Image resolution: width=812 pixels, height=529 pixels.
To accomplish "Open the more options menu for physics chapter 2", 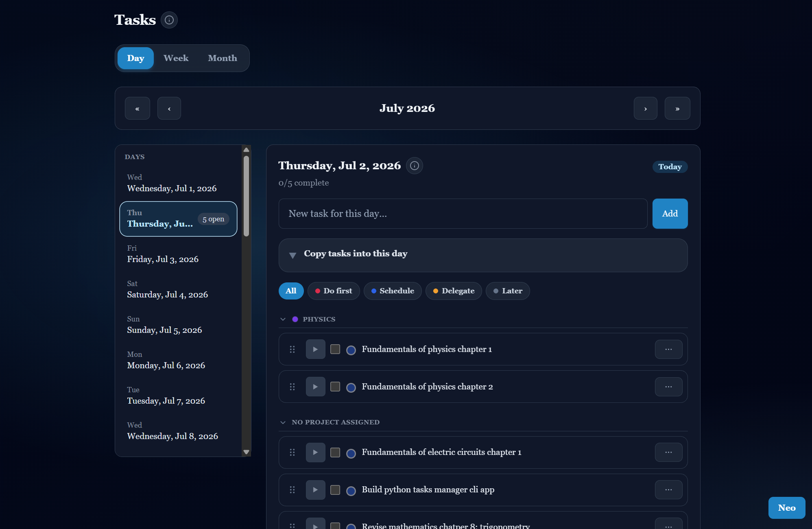I will (668, 387).
